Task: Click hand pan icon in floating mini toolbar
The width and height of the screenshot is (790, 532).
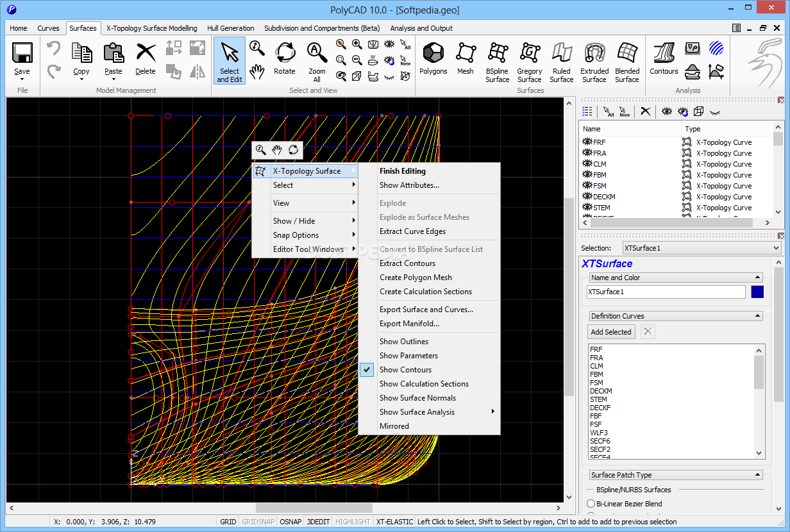Action: click(277, 150)
